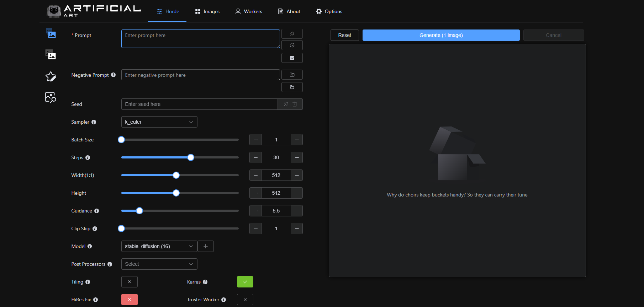Open the star-with-pencil rating tool
Viewport: 644px width, 307px height.
point(51,76)
